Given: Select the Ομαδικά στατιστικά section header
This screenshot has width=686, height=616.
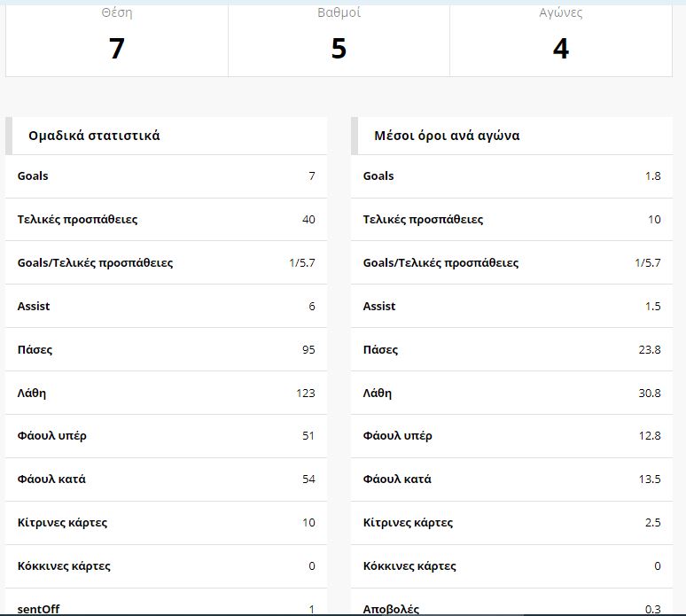Looking at the screenshot, I should click(x=94, y=136).
